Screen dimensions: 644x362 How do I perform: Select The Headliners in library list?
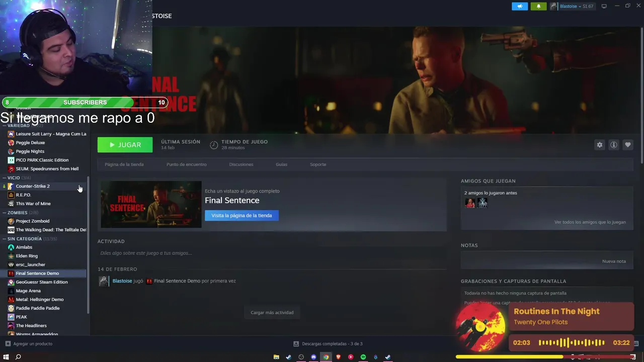[31, 326]
